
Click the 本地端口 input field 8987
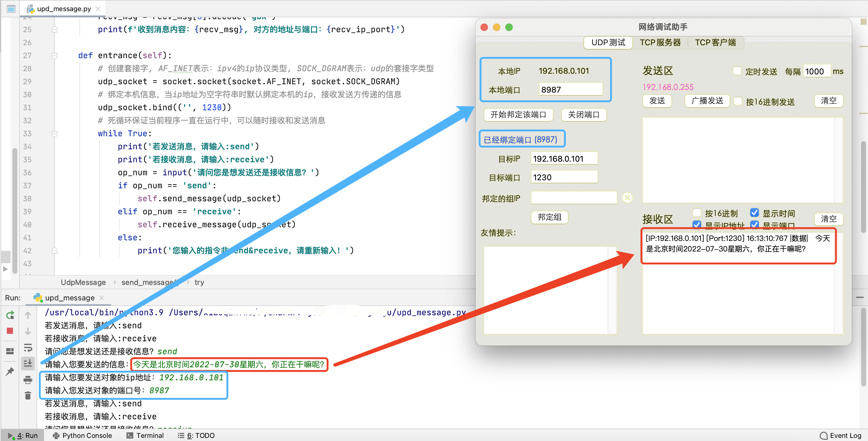570,90
